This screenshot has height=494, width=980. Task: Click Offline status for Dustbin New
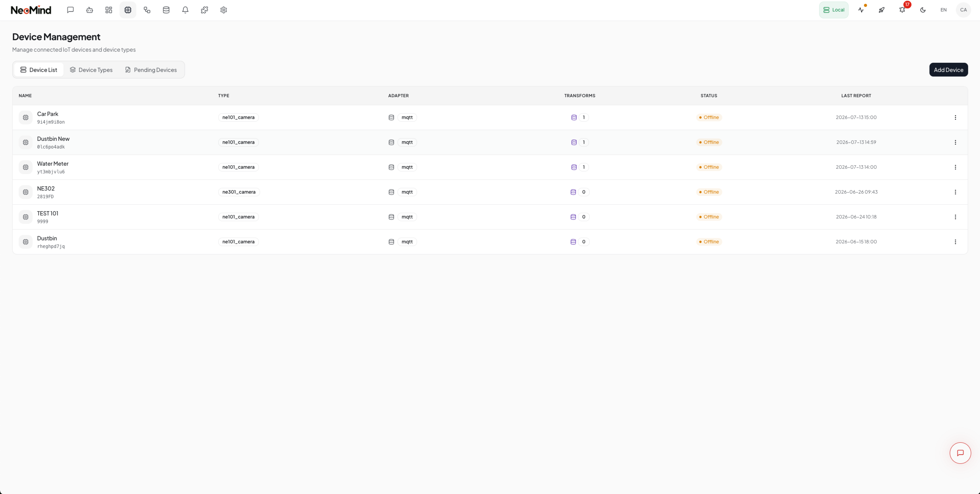point(709,142)
